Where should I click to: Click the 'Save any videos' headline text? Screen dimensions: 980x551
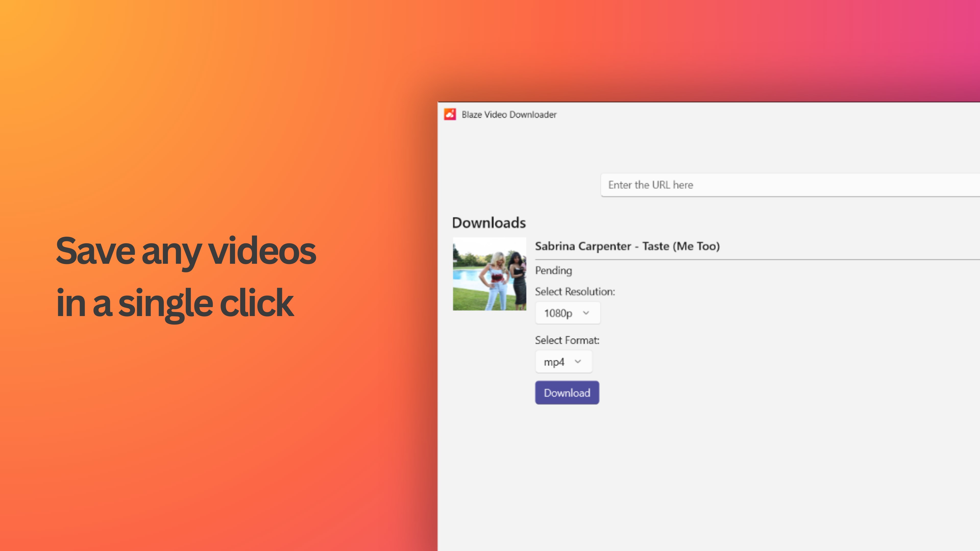pos(186,251)
